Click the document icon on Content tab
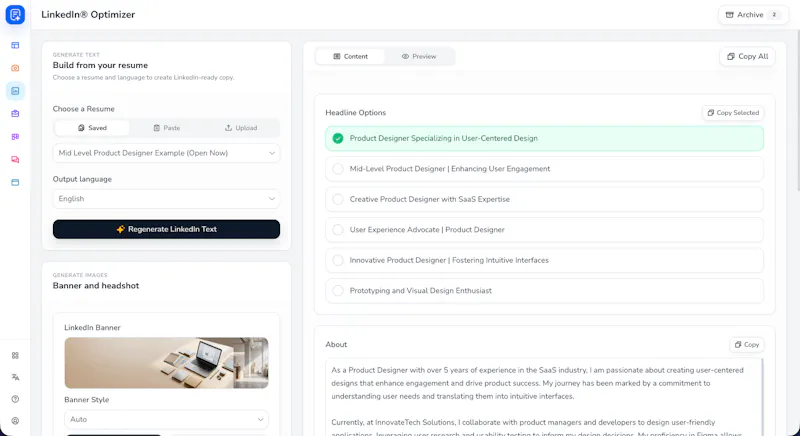This screenshot has width=800, height=436. click(337, 57)
